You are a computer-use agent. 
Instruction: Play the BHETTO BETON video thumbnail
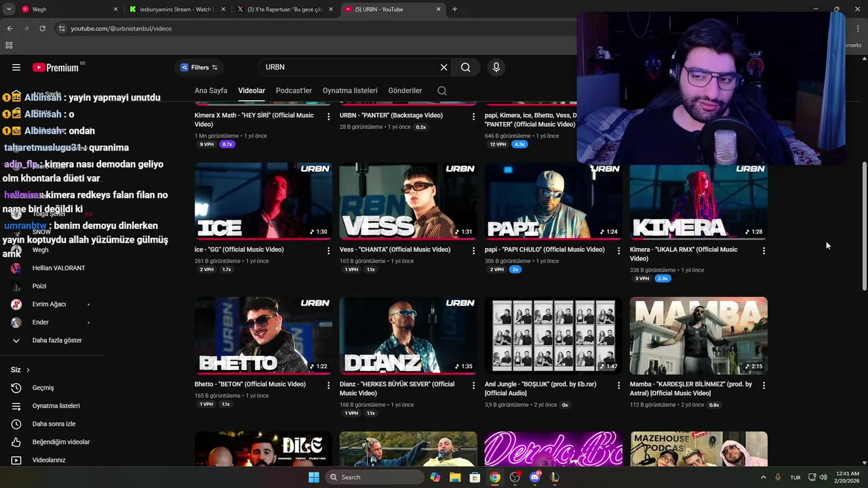click(x=263, y=335)
